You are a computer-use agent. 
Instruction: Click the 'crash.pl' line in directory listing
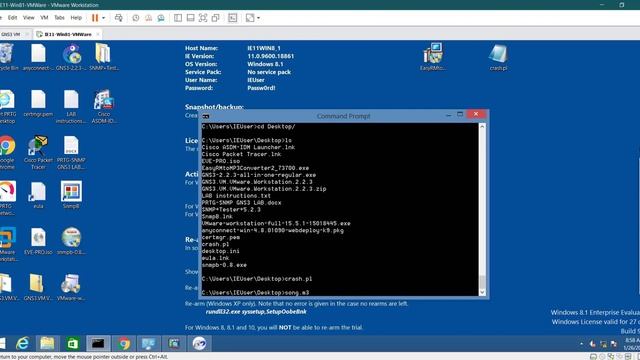pyautogui.click(x=216, y=244)
